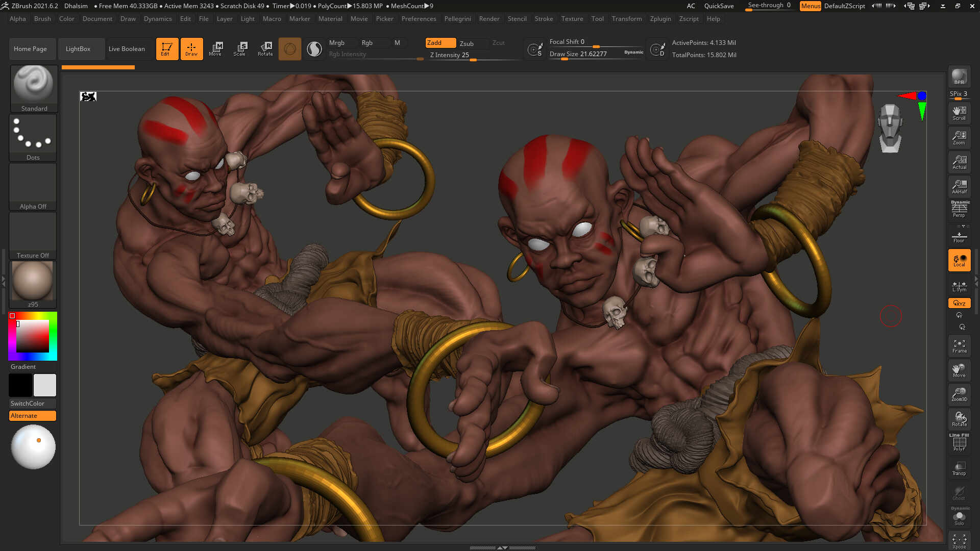The image size is (980, 551).
Task: Select the right-panel Rotate view tool
Action: coord(959,419)
